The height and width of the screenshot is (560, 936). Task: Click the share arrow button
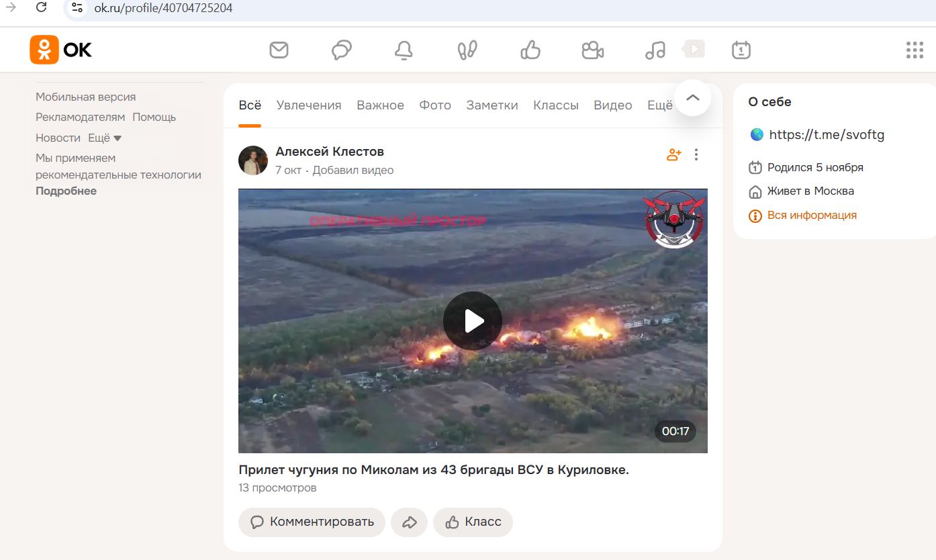409,522
